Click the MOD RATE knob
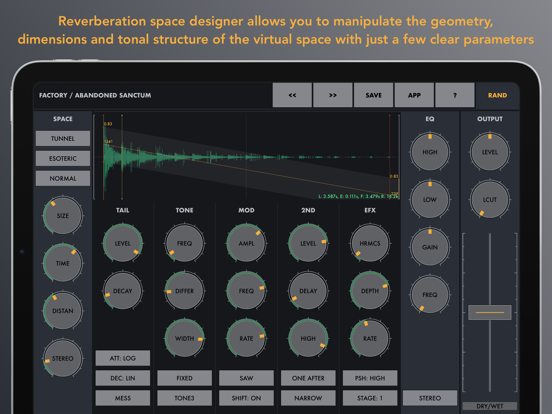 click(246, 338)
